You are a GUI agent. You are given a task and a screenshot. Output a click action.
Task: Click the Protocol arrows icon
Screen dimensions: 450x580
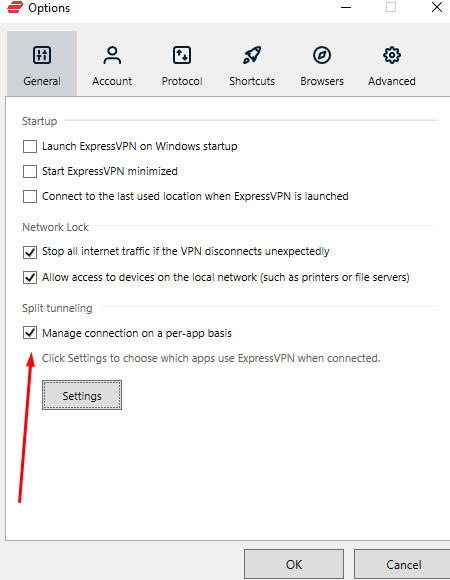tap(182, 55)
